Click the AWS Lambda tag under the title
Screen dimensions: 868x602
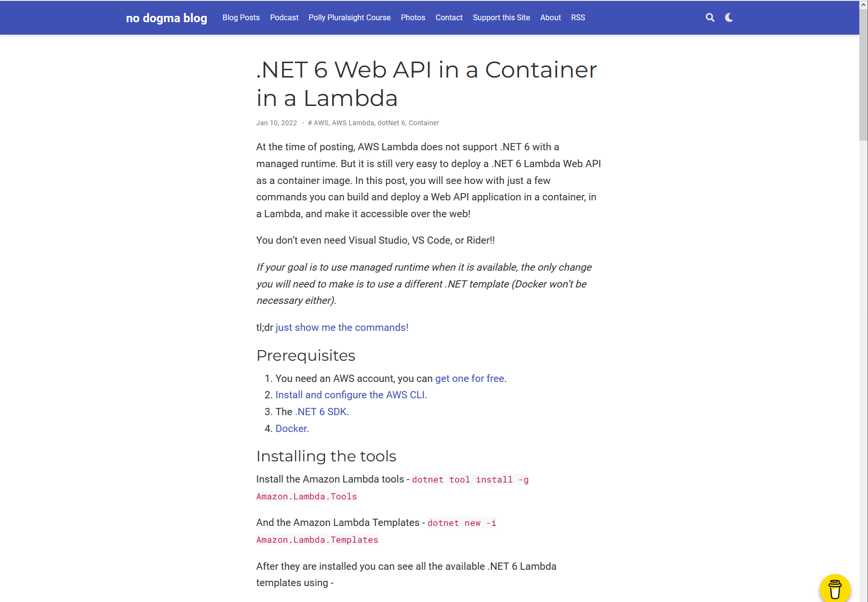click(353, 123)
